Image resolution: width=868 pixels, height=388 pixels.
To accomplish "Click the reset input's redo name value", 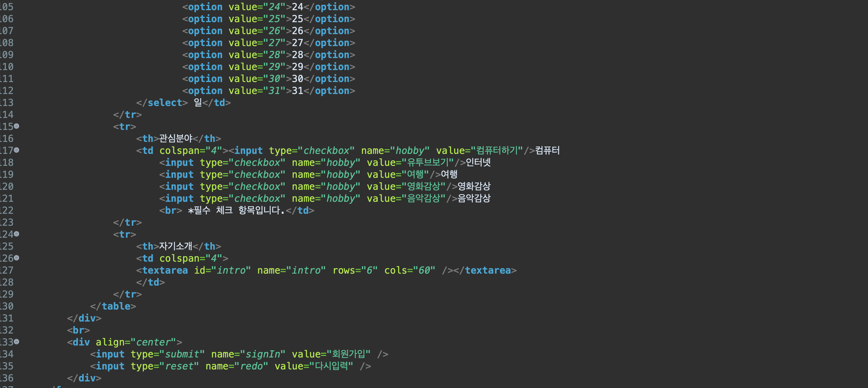I will pyautogui.click(x=251, y=366).
